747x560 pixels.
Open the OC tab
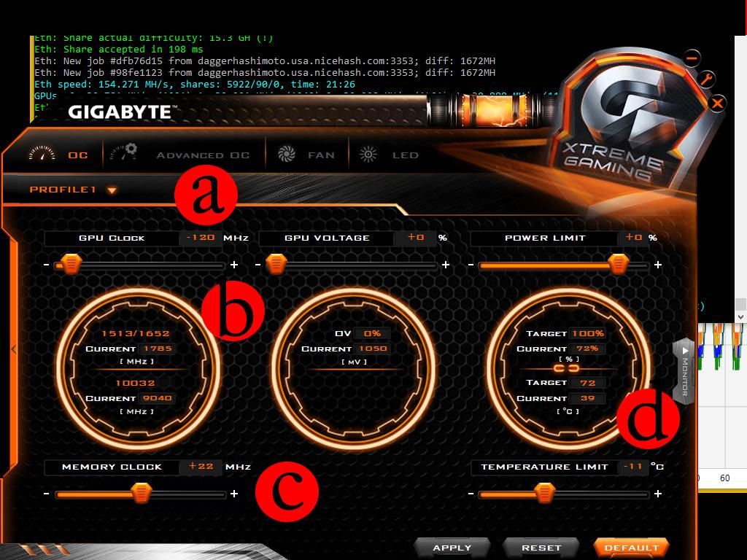coord(58,155)
